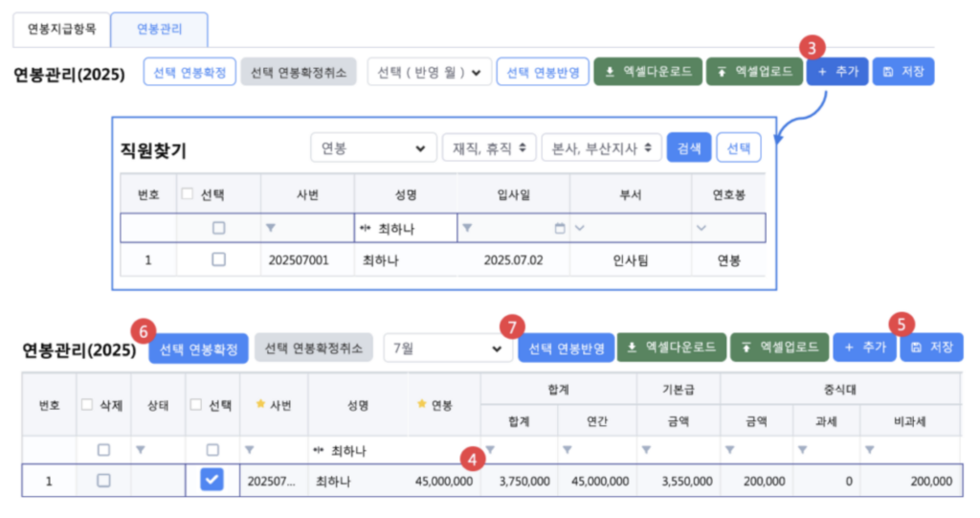This screenshot has width=980, height=518.
Task: Click 엑셀다운로드 beside the 7월 dropdown
Action: [672, 349]
